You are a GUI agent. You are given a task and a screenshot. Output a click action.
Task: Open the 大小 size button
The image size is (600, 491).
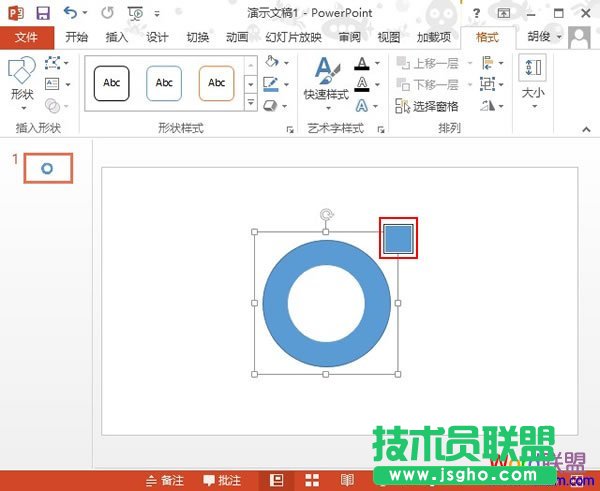tap(533, 82)
